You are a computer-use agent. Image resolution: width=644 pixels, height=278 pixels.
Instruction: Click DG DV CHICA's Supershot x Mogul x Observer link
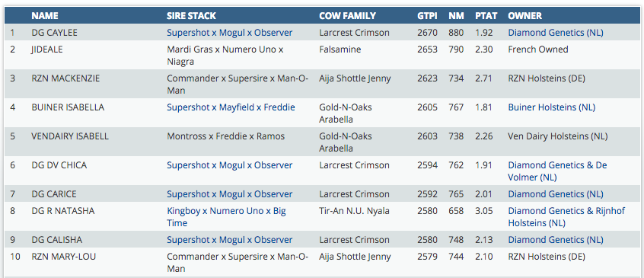click(230, 165)
